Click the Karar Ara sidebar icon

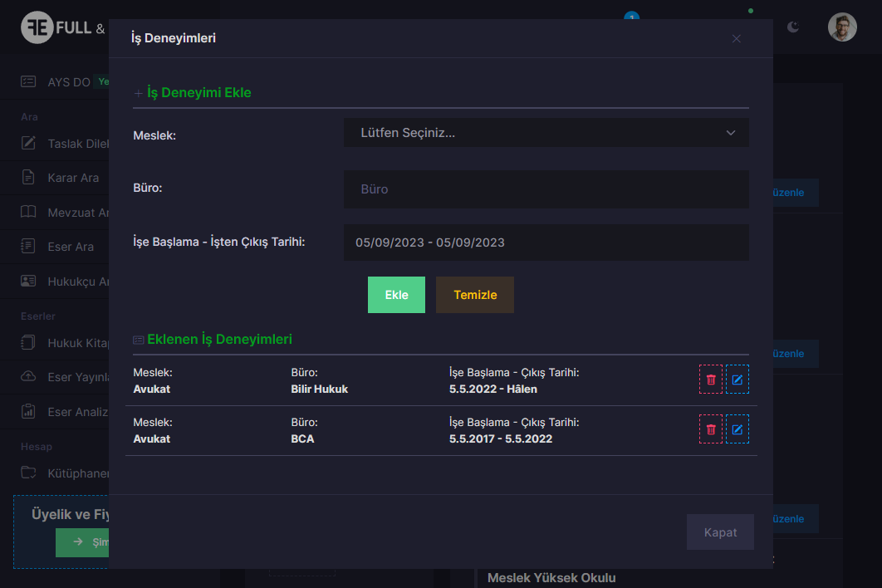(29, 178)
